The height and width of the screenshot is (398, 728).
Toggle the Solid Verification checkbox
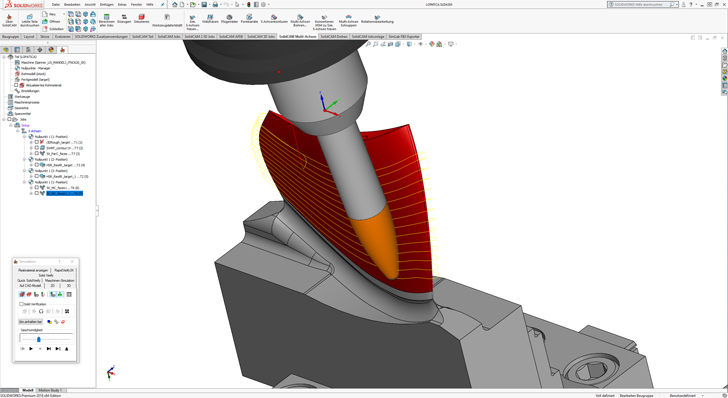(x=21, y=304)
